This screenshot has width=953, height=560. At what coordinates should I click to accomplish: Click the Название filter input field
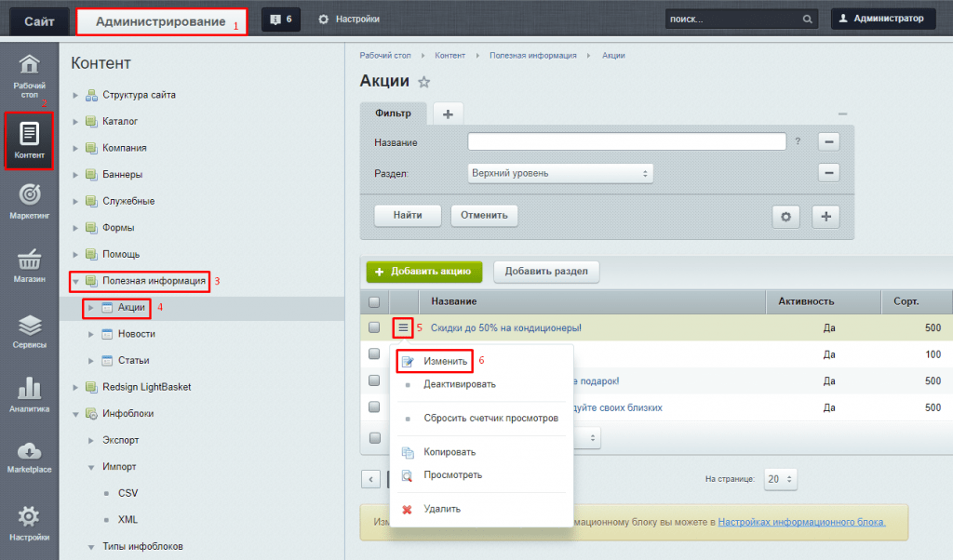[627, 142]
